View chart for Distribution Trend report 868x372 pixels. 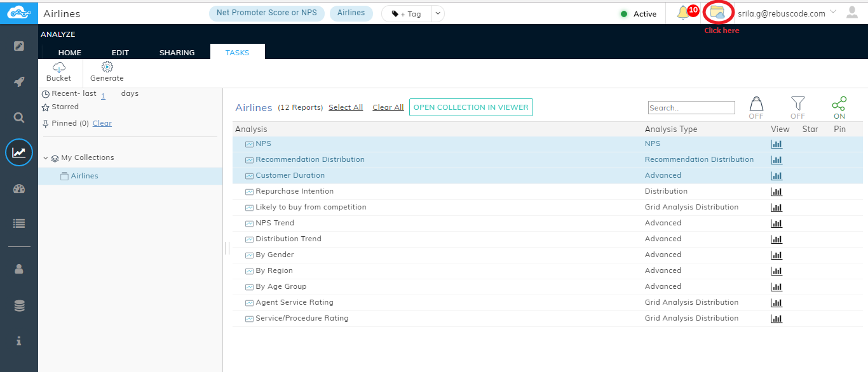[776, 239]
